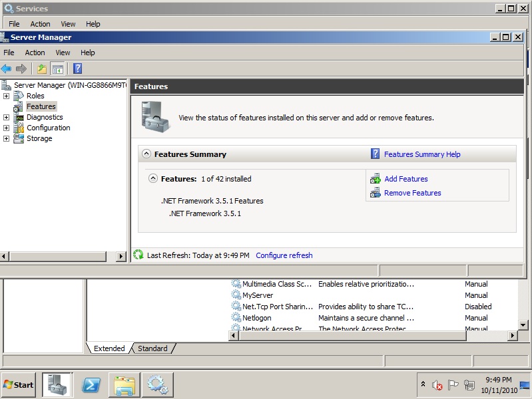Screen dimensions: 532x399
Task: Click the Start button
Action: (x=19, y=385)
